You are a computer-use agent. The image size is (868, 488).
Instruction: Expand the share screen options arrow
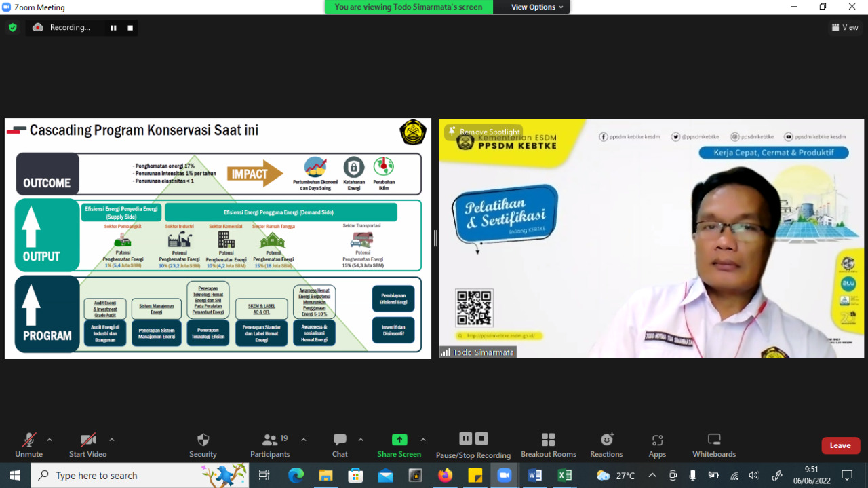[423, 440]
